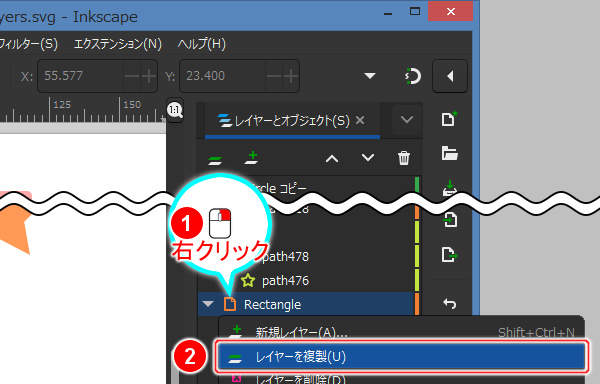Close the Inkscape window

pyautogui.click(x=450, y=11)
